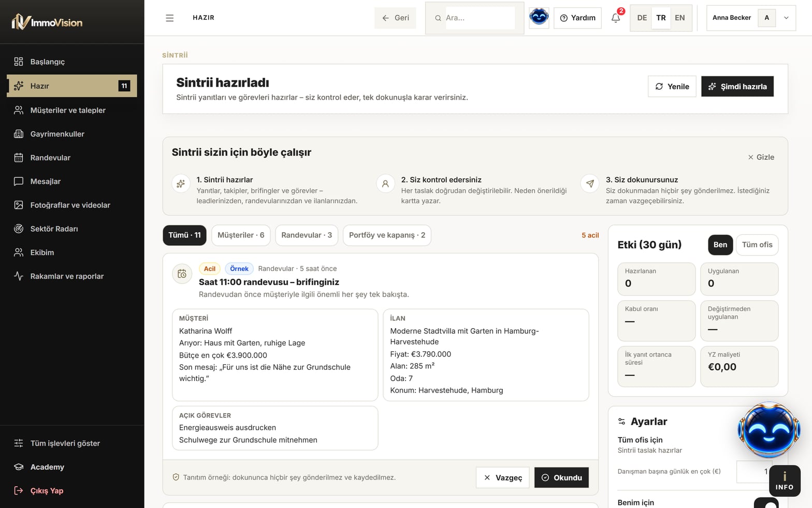812x508 pixels.
Task: Click the Sintrii robot avatar in header
Action: [539, 18]
